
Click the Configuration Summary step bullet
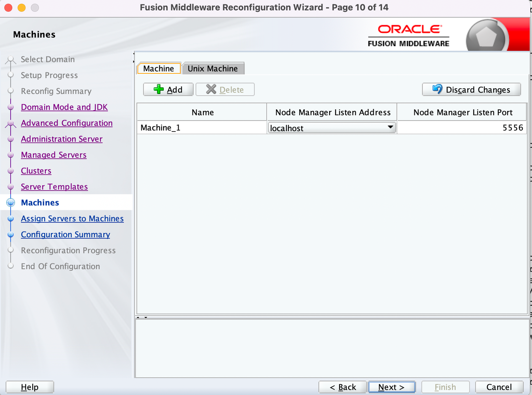tap(11, 235)
